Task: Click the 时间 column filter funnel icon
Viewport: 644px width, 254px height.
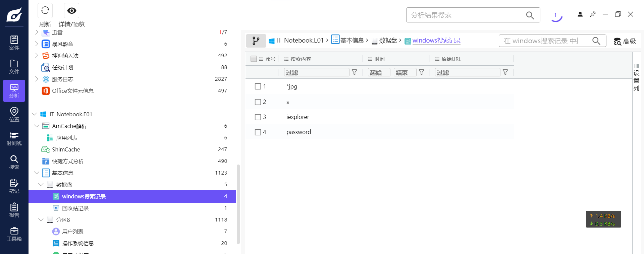Action: [422, 72]
